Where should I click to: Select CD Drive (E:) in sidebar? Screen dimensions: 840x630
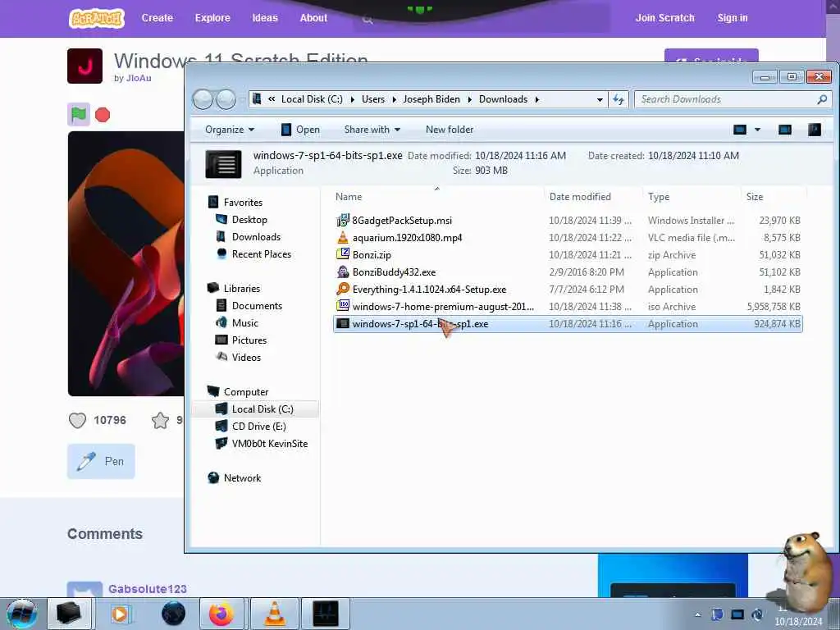click(x=258, y=427)
